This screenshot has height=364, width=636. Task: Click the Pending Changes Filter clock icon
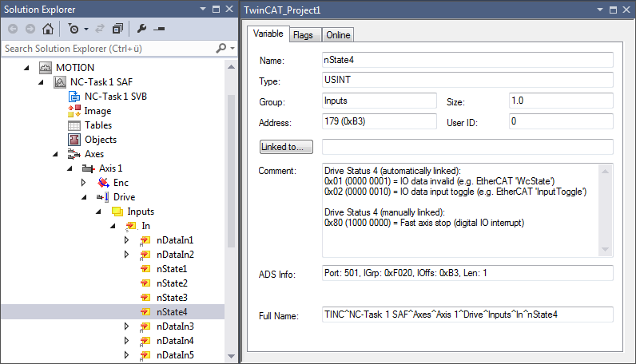coord(73,29)
